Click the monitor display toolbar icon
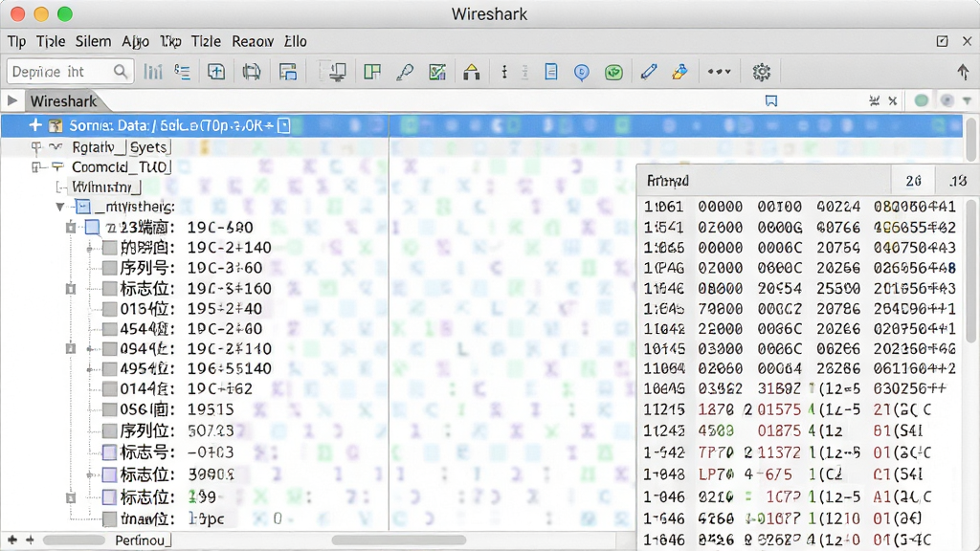 338,72
